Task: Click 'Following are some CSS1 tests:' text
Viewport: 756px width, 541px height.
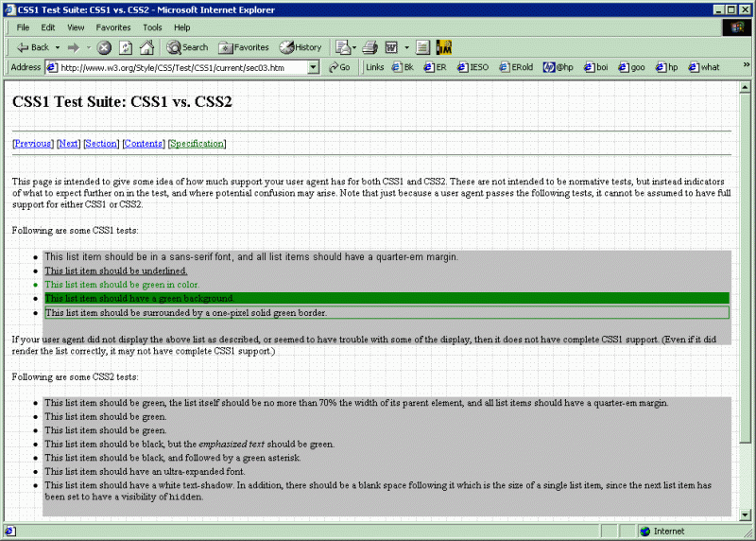Action: point(76,230)
